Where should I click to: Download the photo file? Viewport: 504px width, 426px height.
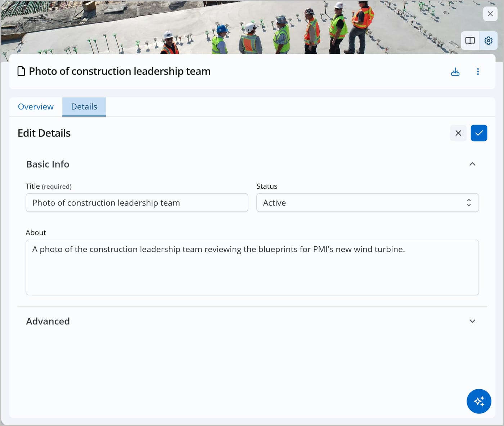[x=455, y=72]
